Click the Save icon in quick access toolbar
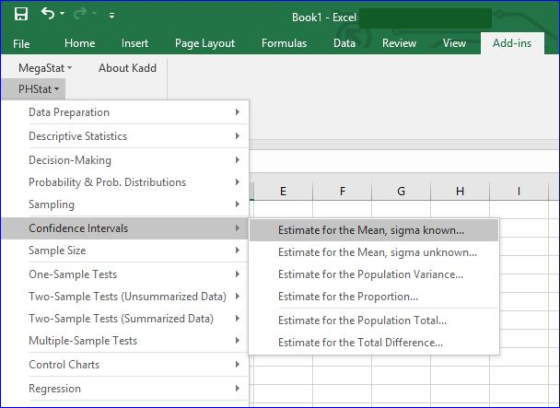 (21, 14)
